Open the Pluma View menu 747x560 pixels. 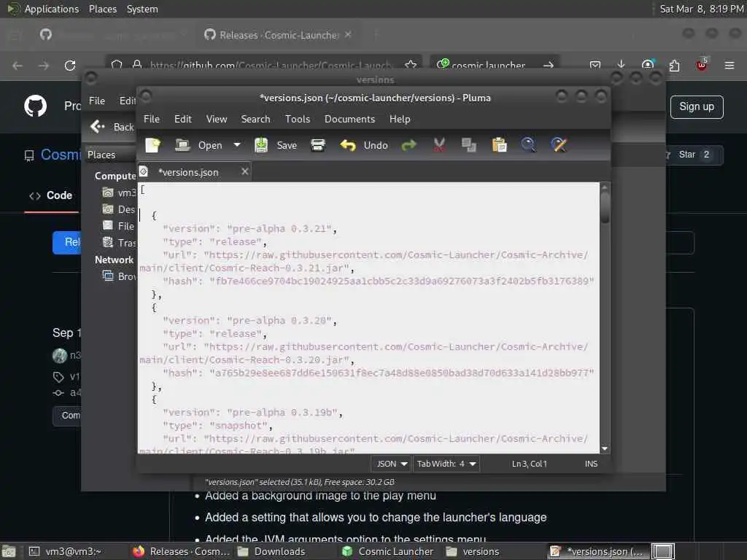[x=216, y=119]
